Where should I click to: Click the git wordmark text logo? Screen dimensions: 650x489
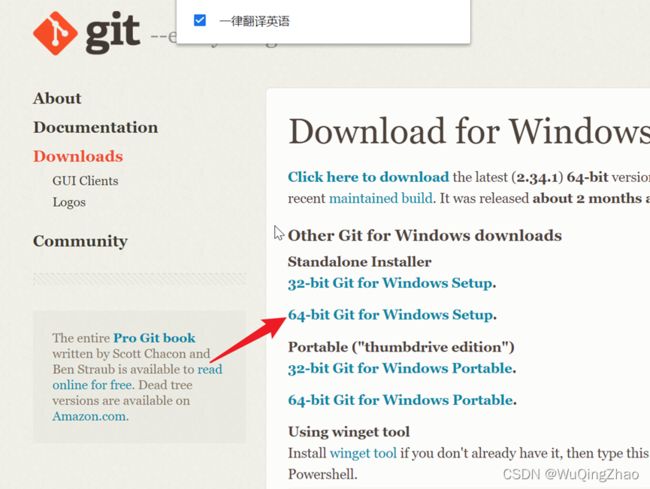click(x=112, y=33)
